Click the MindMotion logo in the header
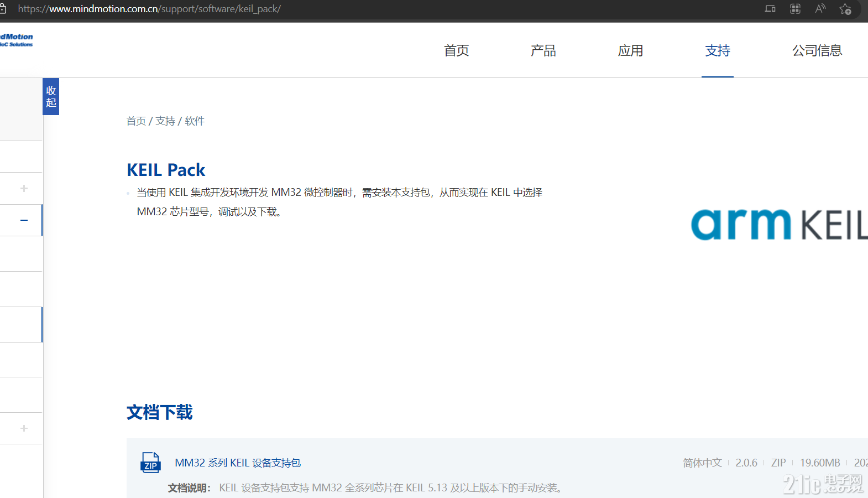The height and width of the screenshot is (498, 868). (x=17, y=40)
